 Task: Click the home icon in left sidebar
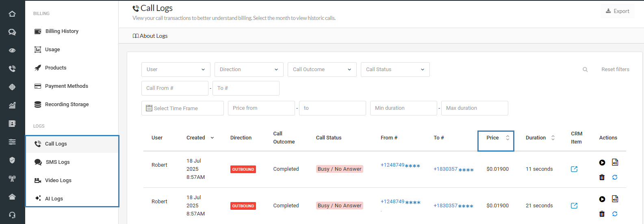coord(12,14)
